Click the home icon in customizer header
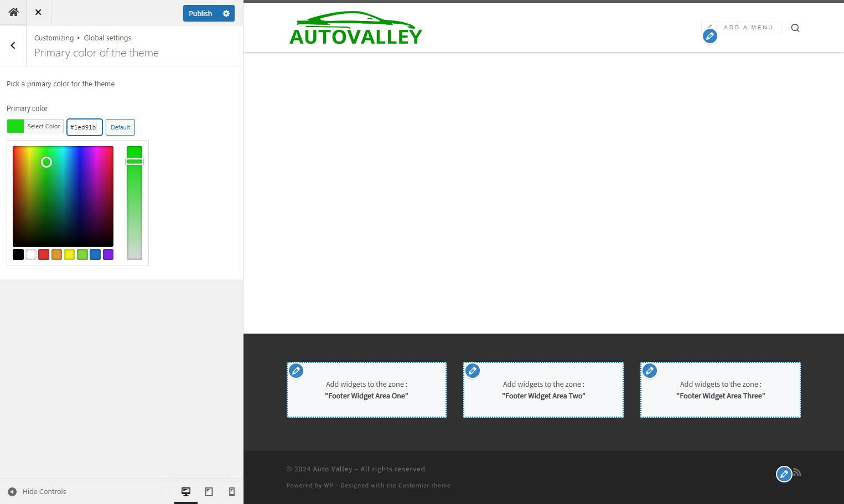The width and height of the screenshot is (844, 504). [13, 12]
